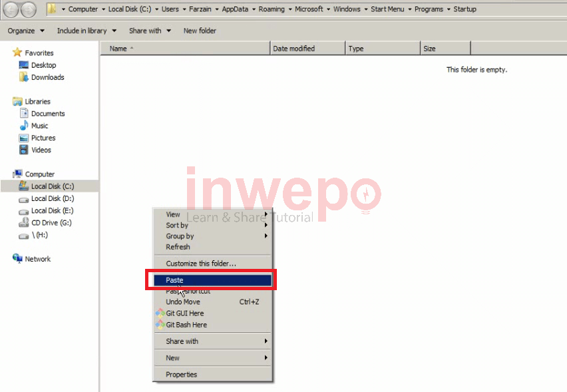Navigate to Local Disk (C:) in breadcrumb
The width and height of the screenshot is (567, 392).
130,9
